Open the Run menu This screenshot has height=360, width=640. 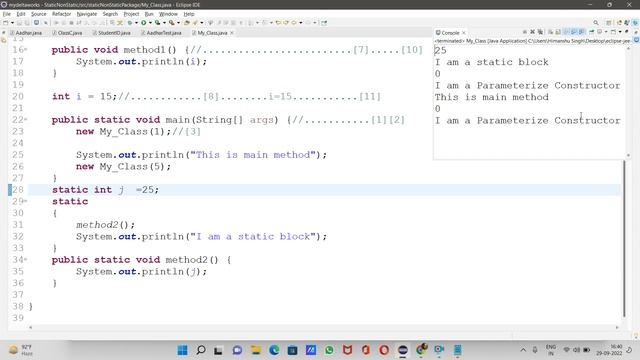(x=149, y=14)
